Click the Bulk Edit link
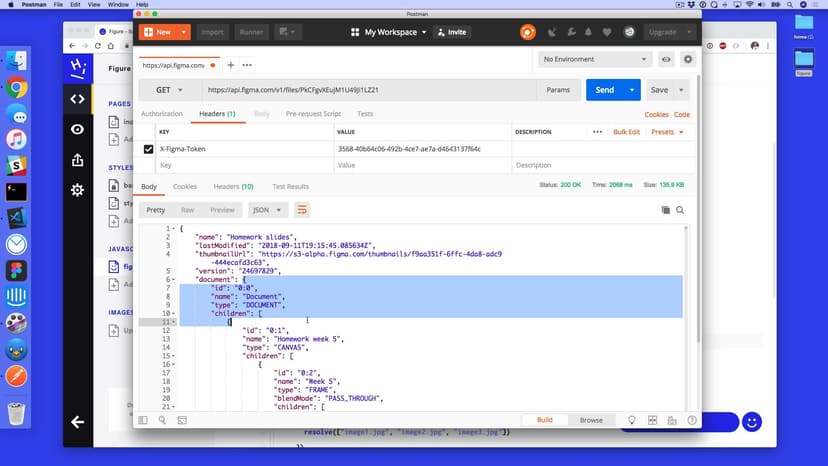Image resolution: width=828 pixels, height=466 pixels. click(x=626, y=132)
